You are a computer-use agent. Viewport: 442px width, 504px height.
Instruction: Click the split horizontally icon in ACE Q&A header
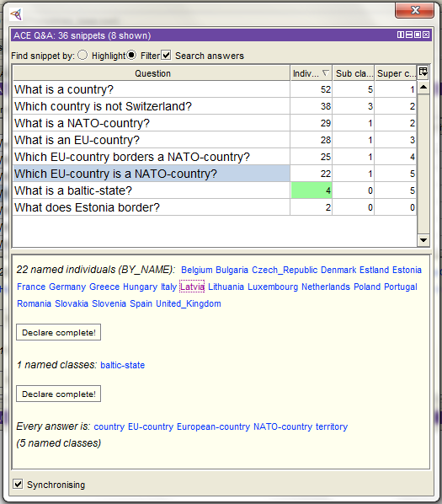pos(409,35)
